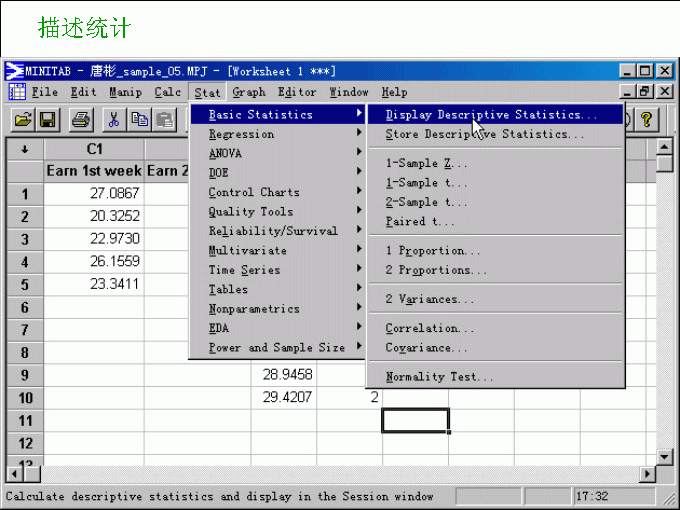This screenshot has width=680, height=510.
Task: Click the yellow question mark Help icon
Action: click(647, 120)
